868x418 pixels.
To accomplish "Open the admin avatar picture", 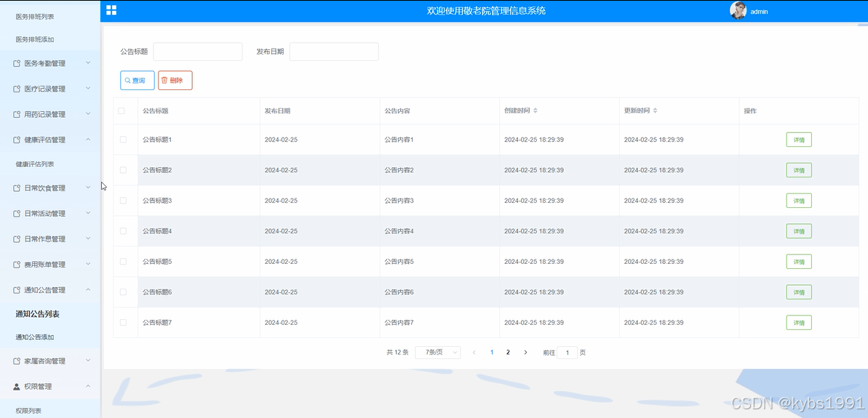I will tap(738, 10).
